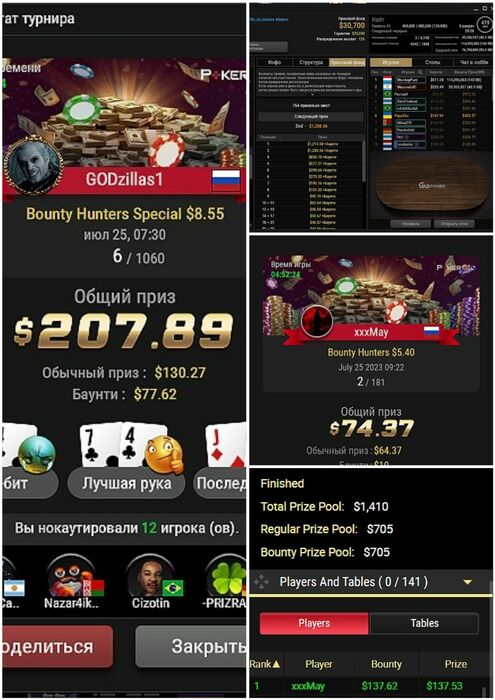Screen dimensions: 495x700
Task: Click the prize list scrollbar
Action: [x=365, y=161]
